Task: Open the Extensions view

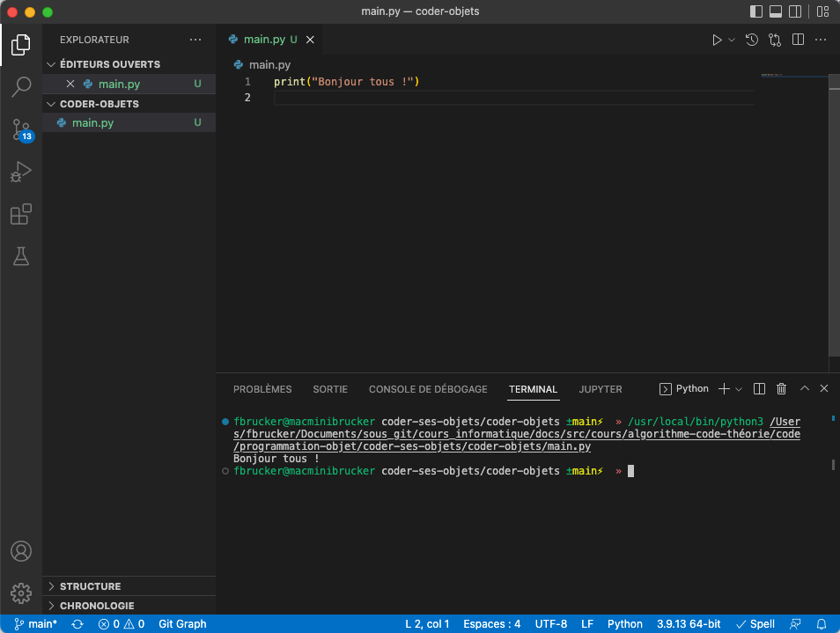Action: click(21, 214)
